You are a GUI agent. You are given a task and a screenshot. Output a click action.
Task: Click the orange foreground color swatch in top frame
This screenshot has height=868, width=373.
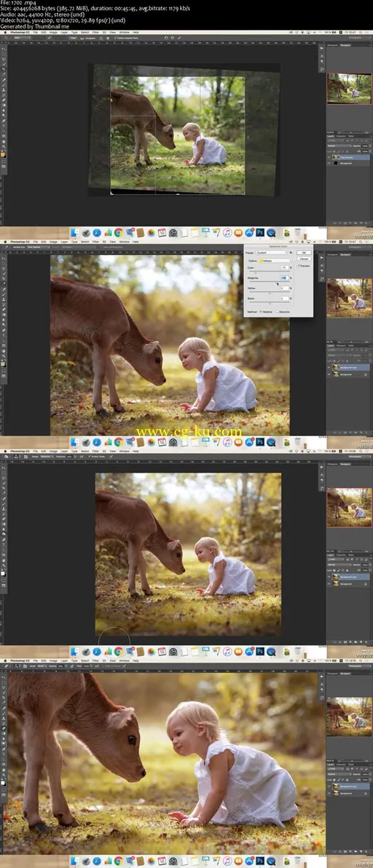[4, 154]
